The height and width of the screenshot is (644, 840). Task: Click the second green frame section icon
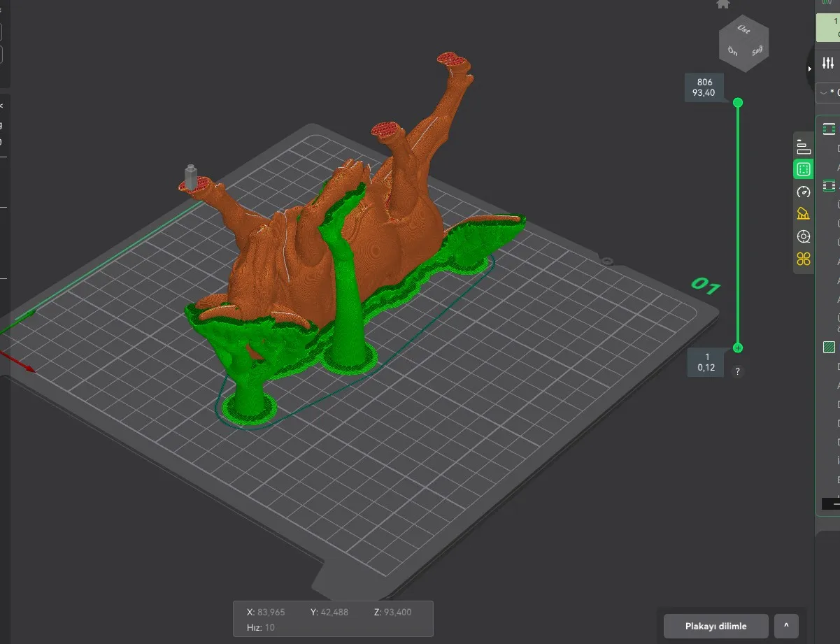click(830, 186)
